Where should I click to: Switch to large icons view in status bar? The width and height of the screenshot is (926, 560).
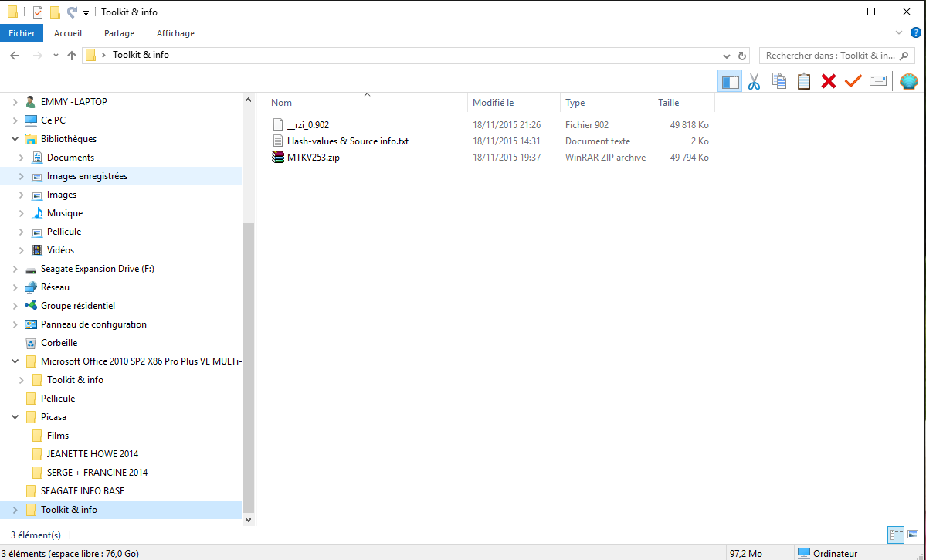(x=913, y=535)
